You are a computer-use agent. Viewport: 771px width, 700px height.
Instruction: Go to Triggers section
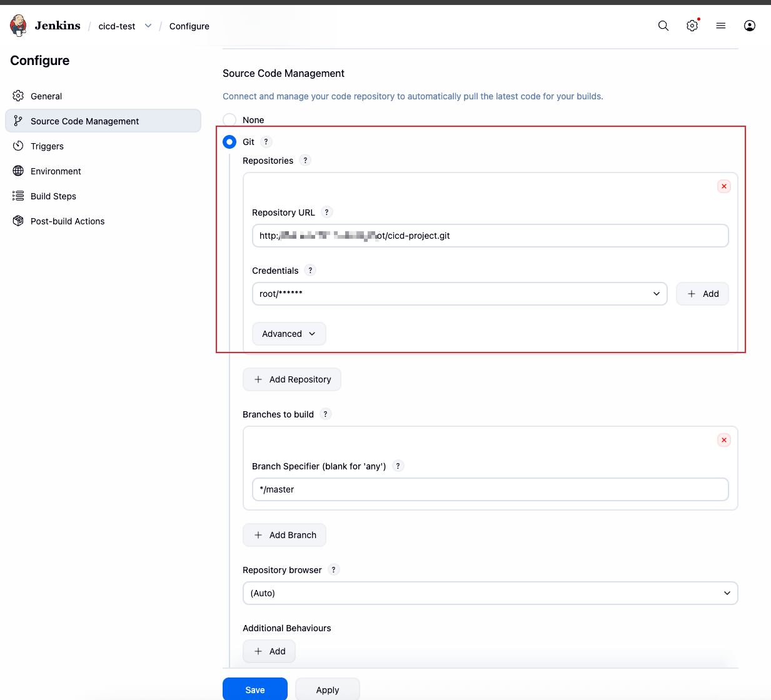point(103,146)
